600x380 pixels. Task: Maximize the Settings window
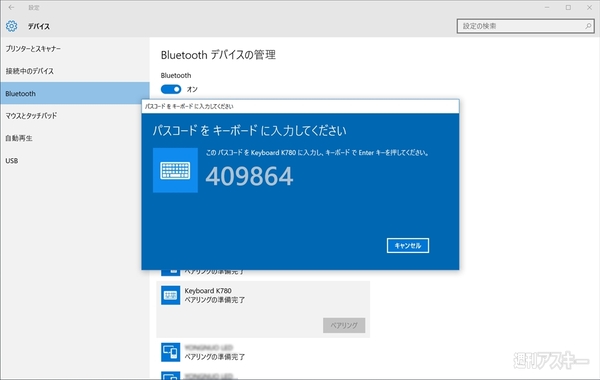tap(568, 7)
